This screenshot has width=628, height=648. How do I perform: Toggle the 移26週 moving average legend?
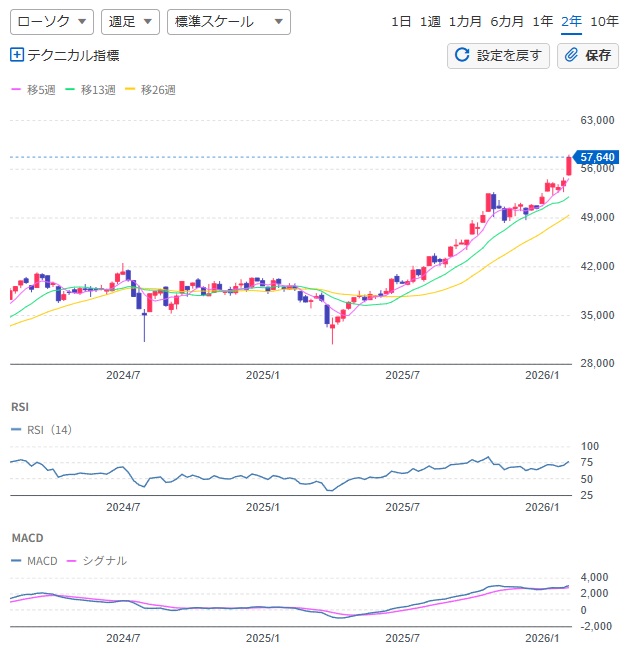[x=150, y=90]
